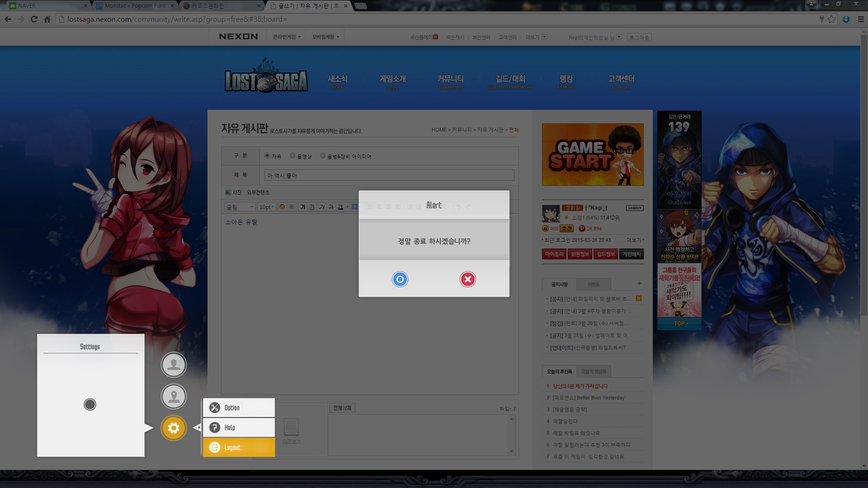Screen dimensions: 868x488
Task: Click the Nagi profile avatar thumbnail
Action: click(551, 214)
